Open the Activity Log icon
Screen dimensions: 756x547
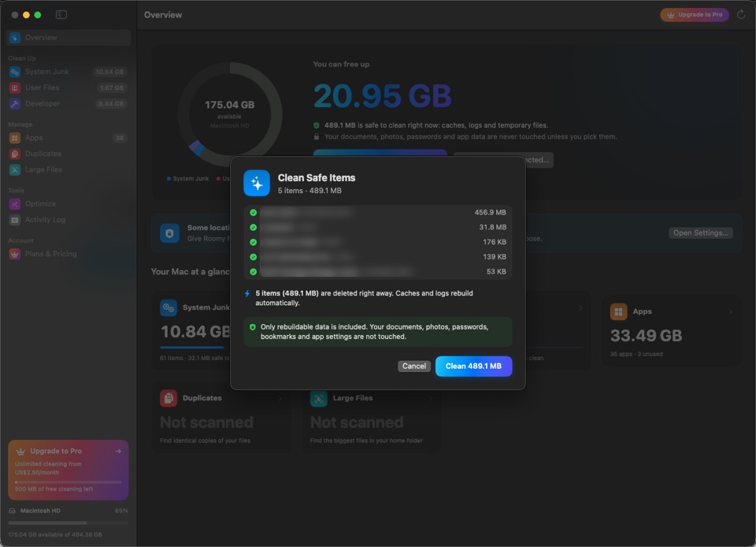click(x=15, y=220)
